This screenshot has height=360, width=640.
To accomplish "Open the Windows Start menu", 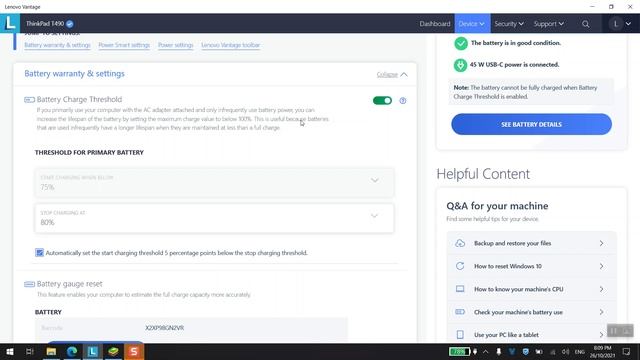I will (10, 351).
